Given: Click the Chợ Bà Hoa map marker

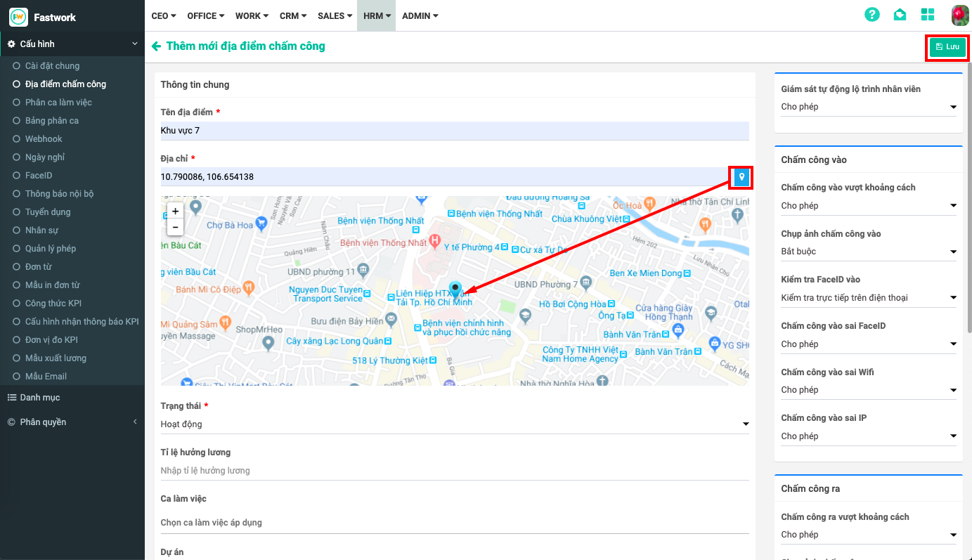Looking at the screenshot, I should coord(262,224).
